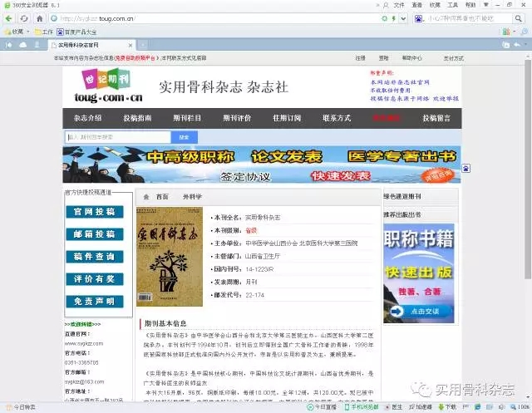Click the 外科学 breadcrumb link
The image size is (532, 413).
click(x=192, y=197)
